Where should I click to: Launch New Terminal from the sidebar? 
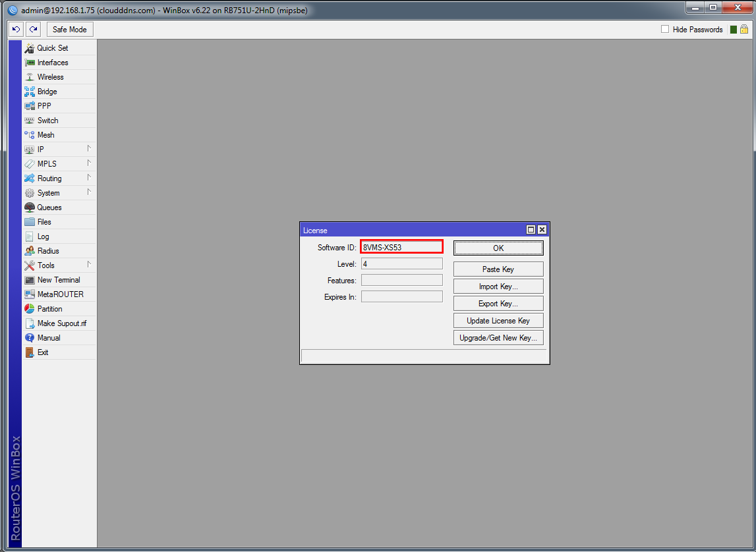click(59, 280)
